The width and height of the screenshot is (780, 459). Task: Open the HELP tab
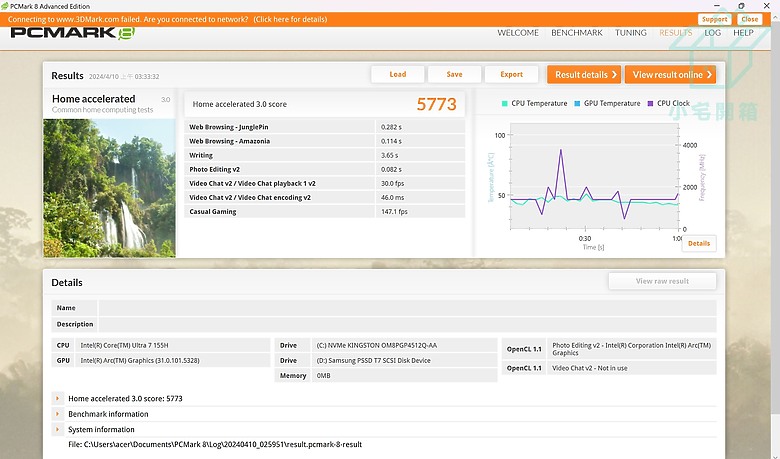[x=743, y=33]
